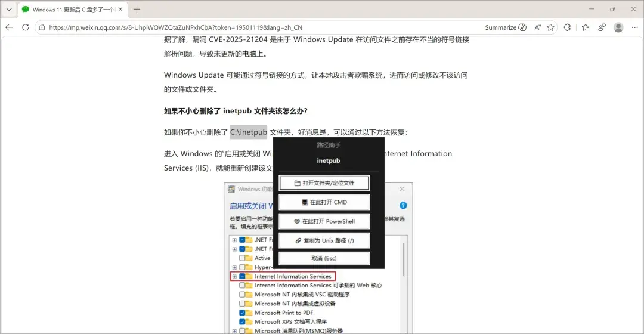Click the 路径助手 popup header
Image resolution: width=644 pixels, height=334 pixels.
point(329,145)
